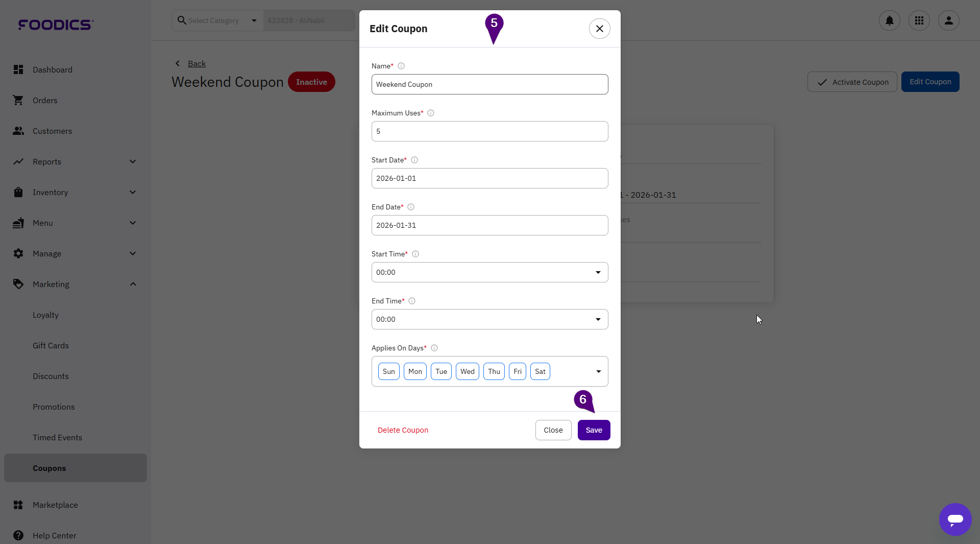The image size is (980, 544).
Task: Toggle the Sat day chip
Action: pos(540,371)
